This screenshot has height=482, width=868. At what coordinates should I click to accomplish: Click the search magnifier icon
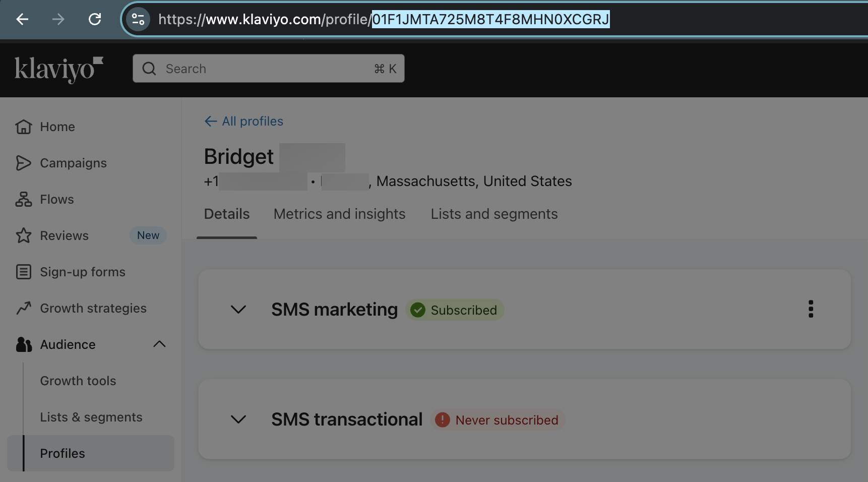[x=149, y=68]
